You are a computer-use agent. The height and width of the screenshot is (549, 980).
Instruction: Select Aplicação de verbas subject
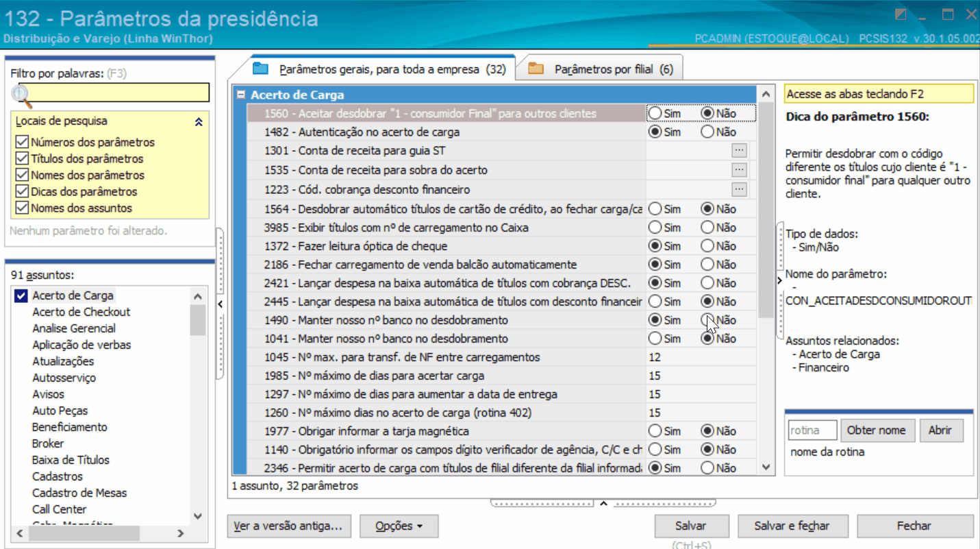tap(81, 345)
